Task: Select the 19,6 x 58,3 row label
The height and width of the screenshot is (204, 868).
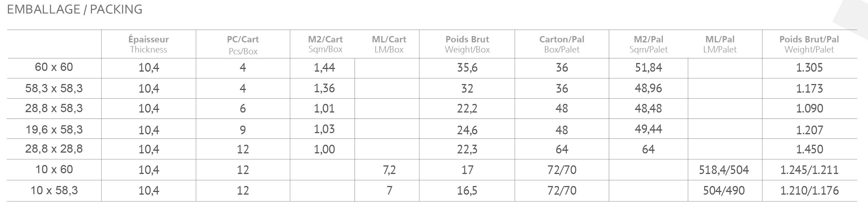Action: tap(54, 130)
